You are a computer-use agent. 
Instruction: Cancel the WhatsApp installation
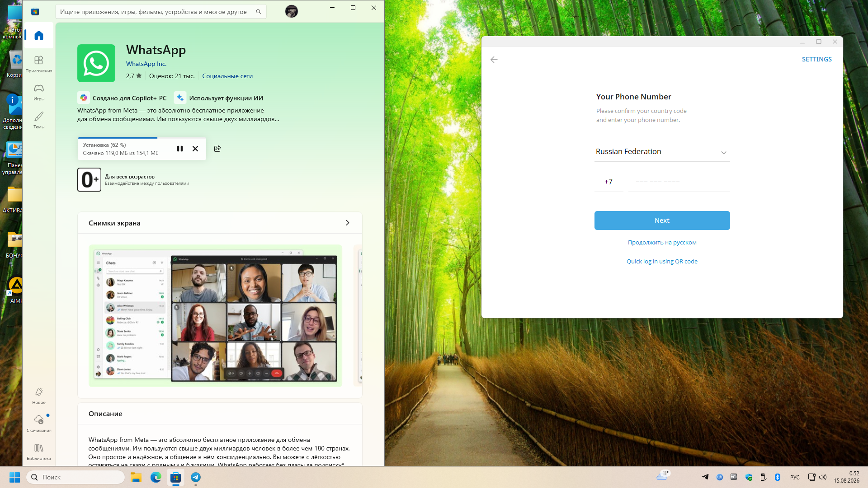tap(195, 149)
